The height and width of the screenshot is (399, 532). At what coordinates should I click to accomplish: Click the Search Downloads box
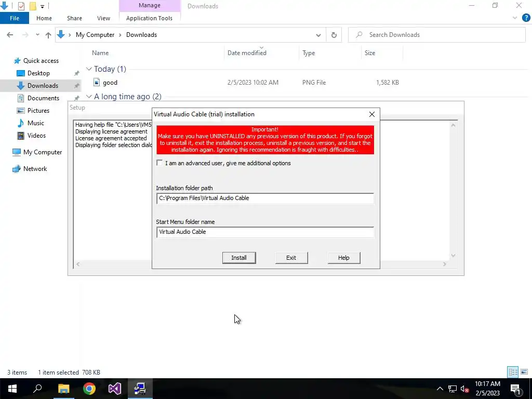(436, 35)
